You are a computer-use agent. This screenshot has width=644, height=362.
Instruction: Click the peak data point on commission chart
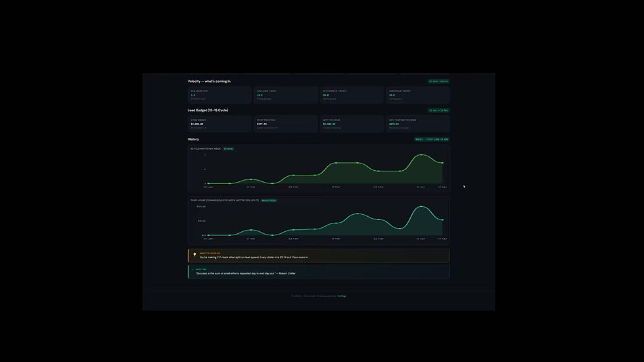421,206
